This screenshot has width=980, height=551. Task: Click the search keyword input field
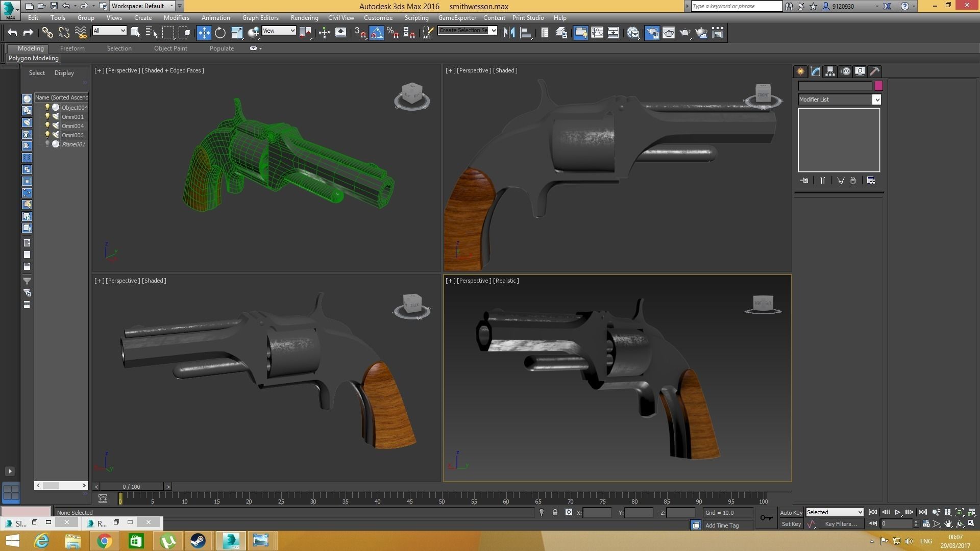click(737, 6)
